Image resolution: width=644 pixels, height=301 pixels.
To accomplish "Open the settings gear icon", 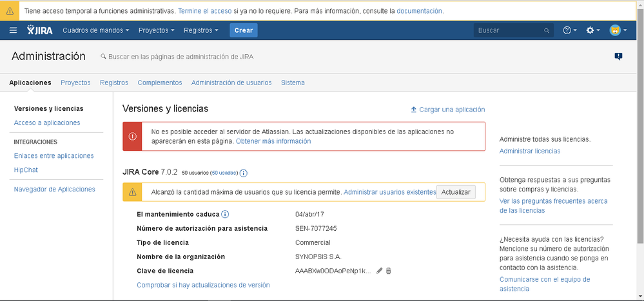I will 592,30.
